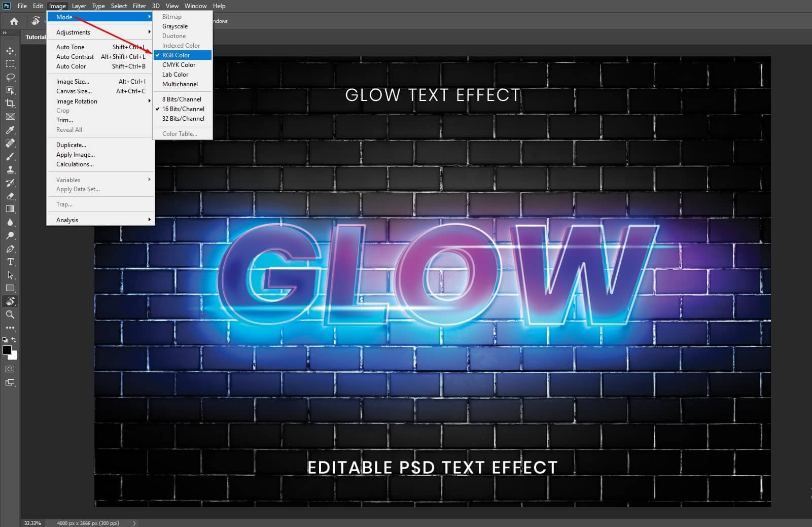812x527 pixels.
Task: Expand the Analysis submenu
Action: [x=66, y=220]
